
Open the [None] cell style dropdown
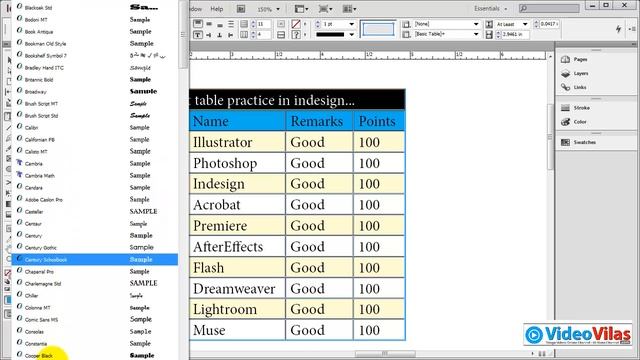[x=476, y=24]
